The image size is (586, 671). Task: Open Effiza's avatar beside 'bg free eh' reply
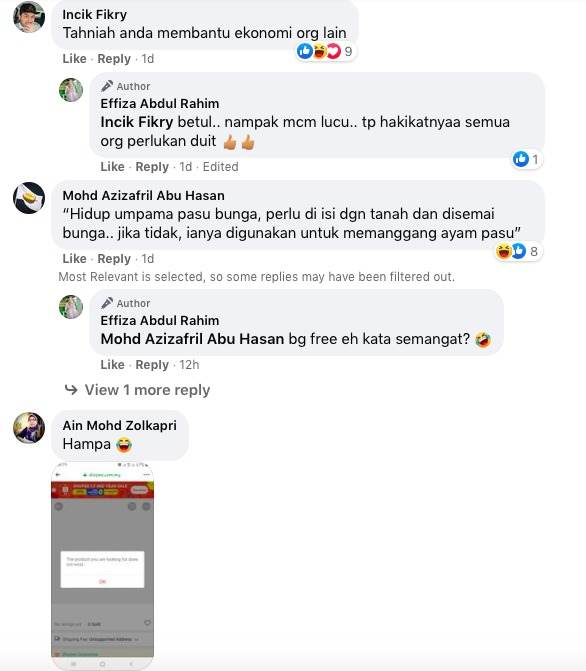pos(71,307)
